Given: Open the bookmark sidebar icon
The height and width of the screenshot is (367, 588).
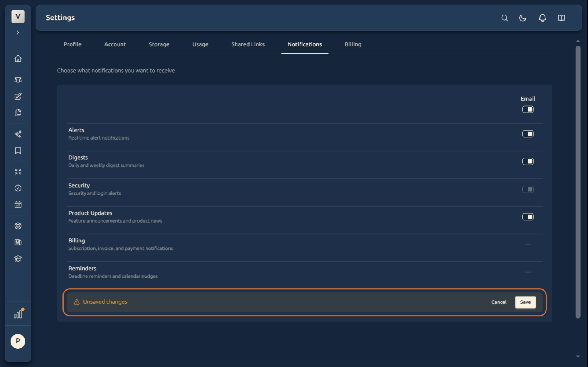Looking at the screenshot, I should 18,150.
